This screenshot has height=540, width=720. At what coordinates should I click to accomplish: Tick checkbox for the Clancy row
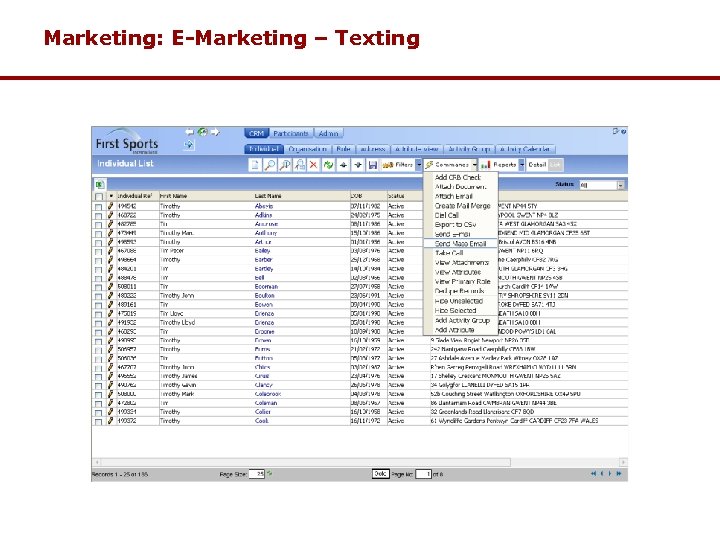(x=98, y=386)
